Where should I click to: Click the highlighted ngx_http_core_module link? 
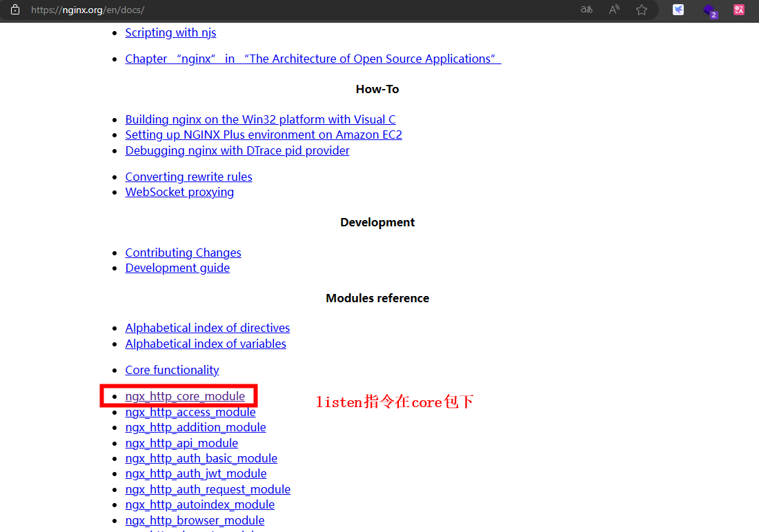(185, 396)
